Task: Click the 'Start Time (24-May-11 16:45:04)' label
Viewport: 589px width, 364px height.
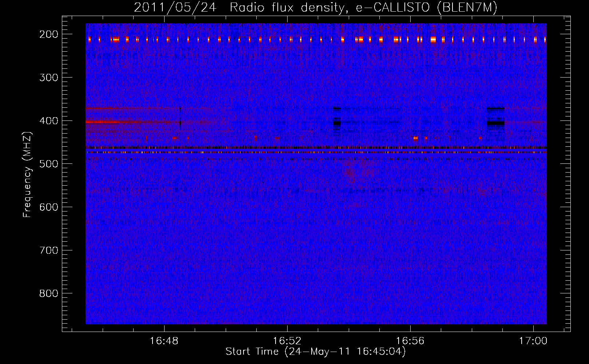Action: (x=316, y=352)
